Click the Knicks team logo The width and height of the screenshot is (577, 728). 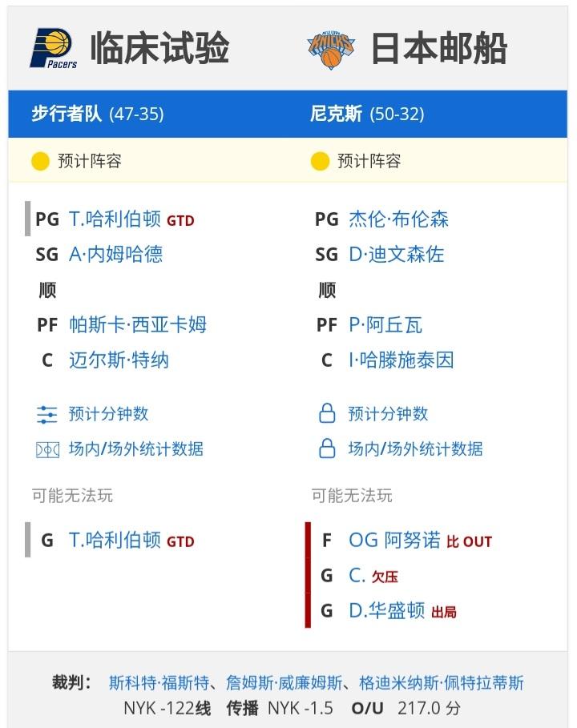click(331, 49)
